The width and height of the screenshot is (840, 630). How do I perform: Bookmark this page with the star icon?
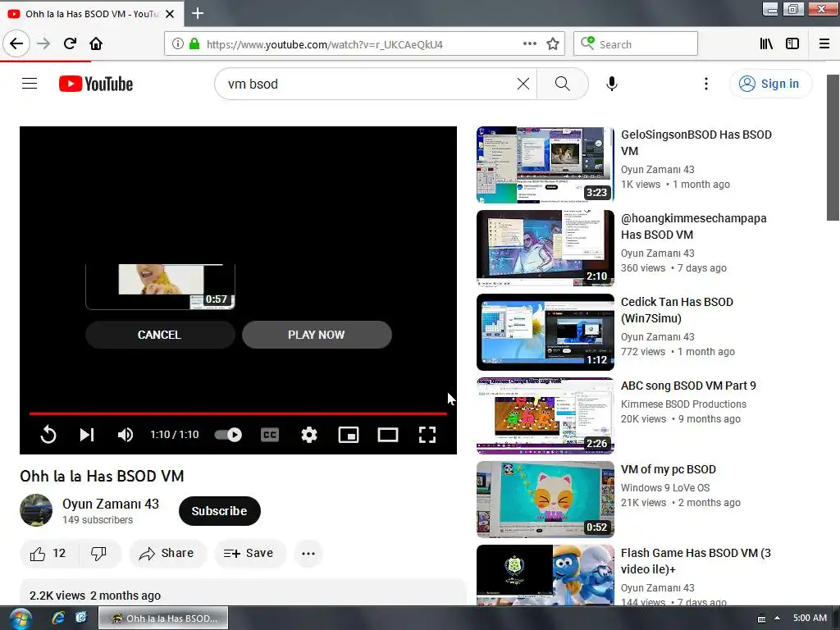(553, 44)
